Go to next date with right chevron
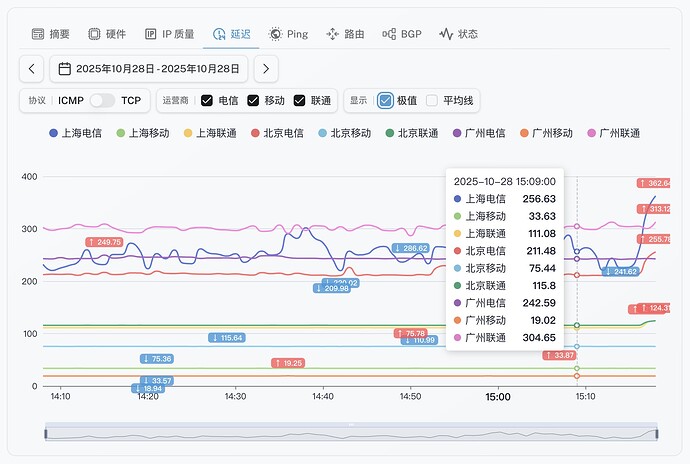This screenshot has width=690, height=464. point(265,69)
